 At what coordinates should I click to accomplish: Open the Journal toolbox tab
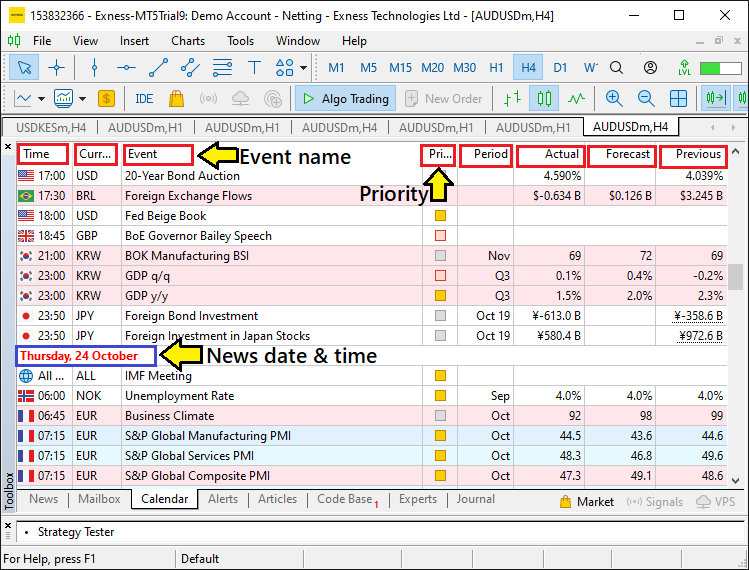pos(475,499)
